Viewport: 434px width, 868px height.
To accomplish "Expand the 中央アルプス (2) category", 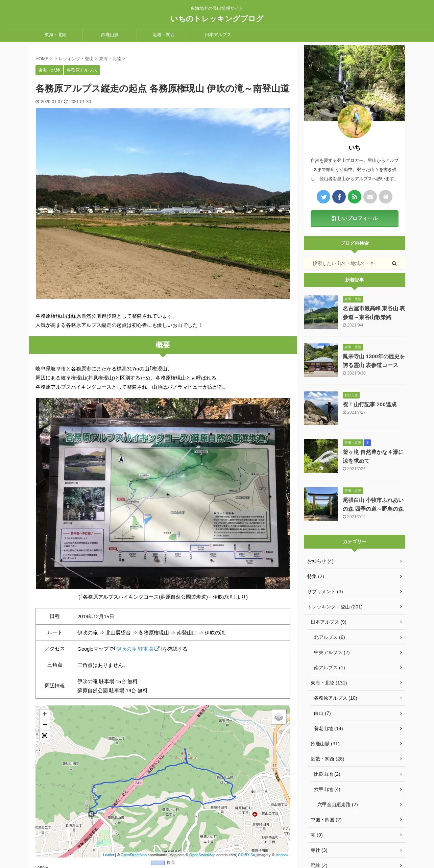I will click(358, 652).
